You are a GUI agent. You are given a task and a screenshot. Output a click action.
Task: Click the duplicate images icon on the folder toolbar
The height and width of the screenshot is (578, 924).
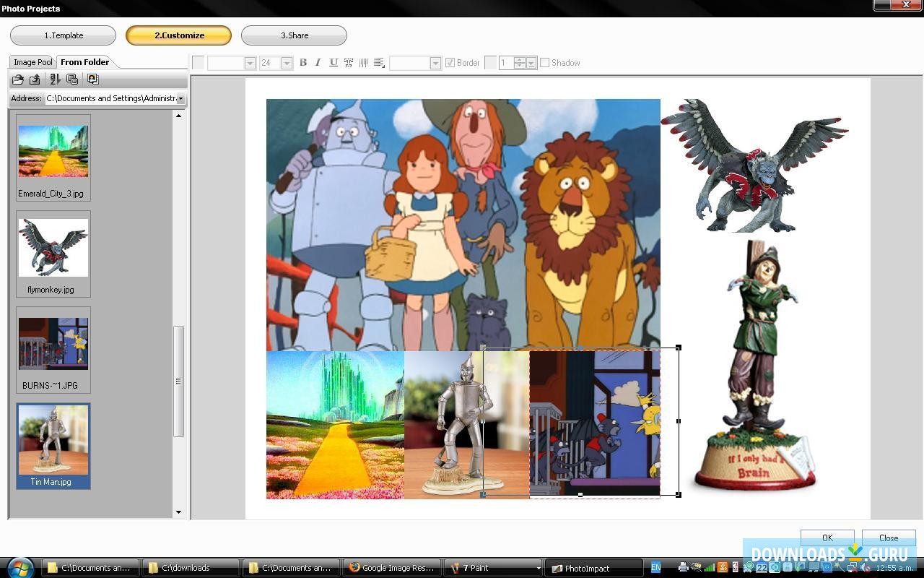pyautogui.click(x=72, y=79)
